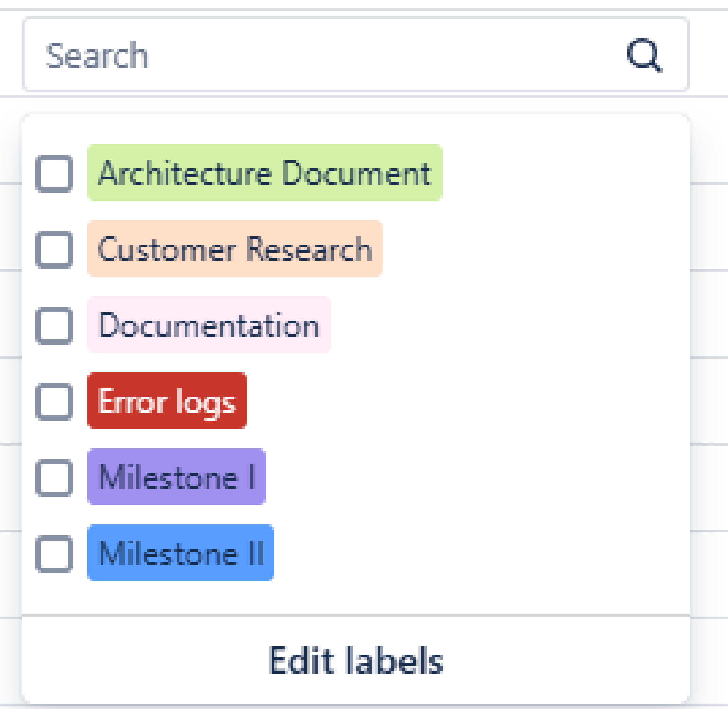Click the magnifying glass search icon
The image size is (728, 709).
pyautogui.click(x=644, y=55)
